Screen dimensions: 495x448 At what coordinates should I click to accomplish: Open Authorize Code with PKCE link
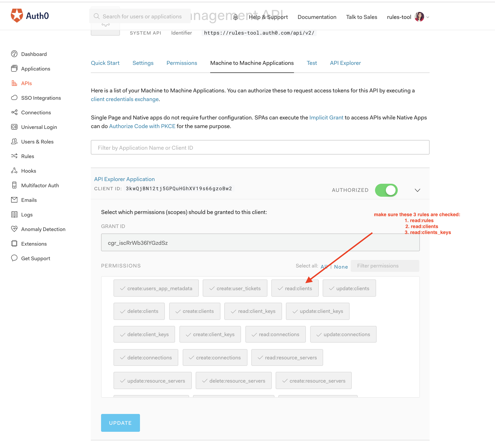pyautogui.click(x=142, y=126)
